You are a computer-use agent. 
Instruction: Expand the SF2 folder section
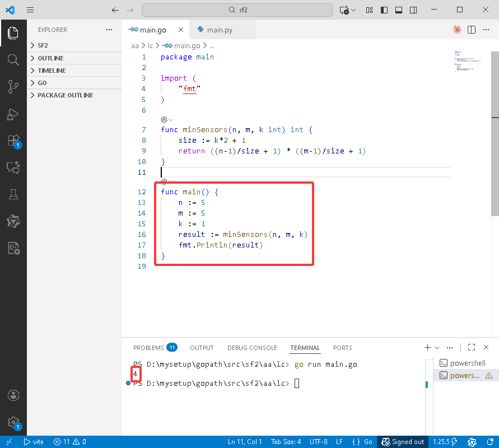point(74,45)
